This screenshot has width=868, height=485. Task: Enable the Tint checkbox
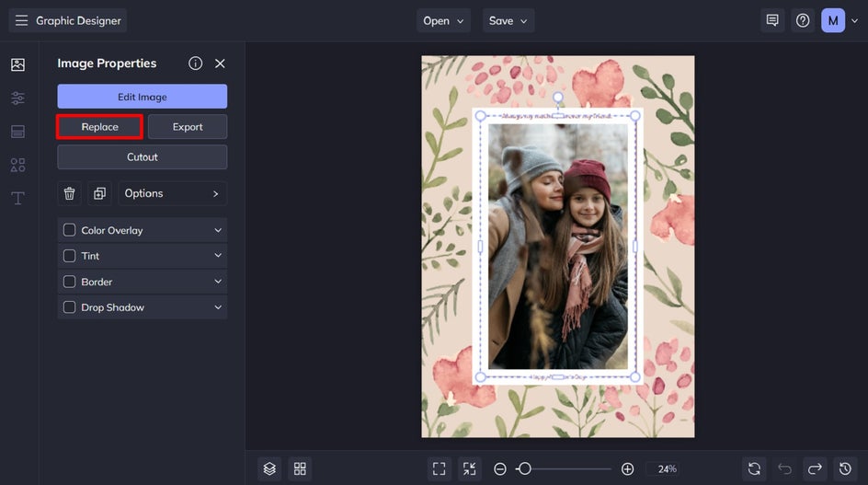pos(69,256)
